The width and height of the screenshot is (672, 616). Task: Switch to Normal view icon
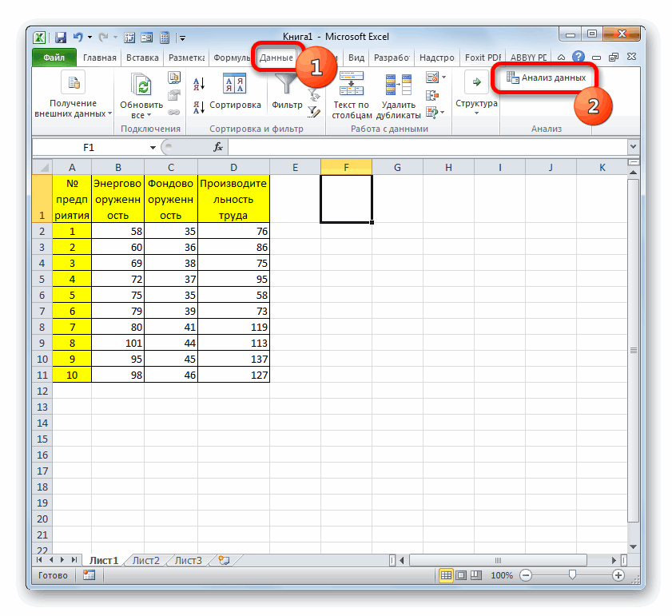[x=446, y=575]
